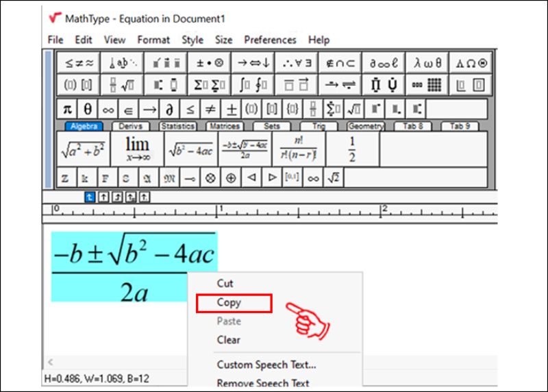Image resolution: width=548 pixels, height=392 pixels.
Task: Click the standalone not-equal button
Action: pos(210,110)
